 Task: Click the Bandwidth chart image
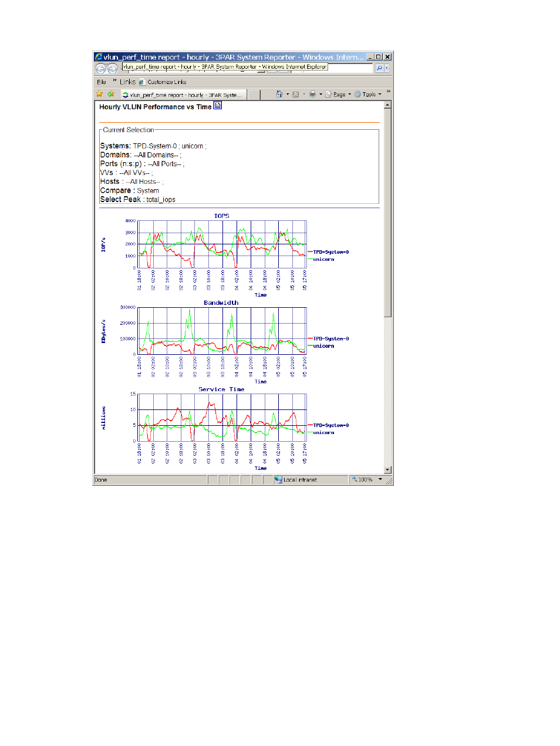[225, 342]
